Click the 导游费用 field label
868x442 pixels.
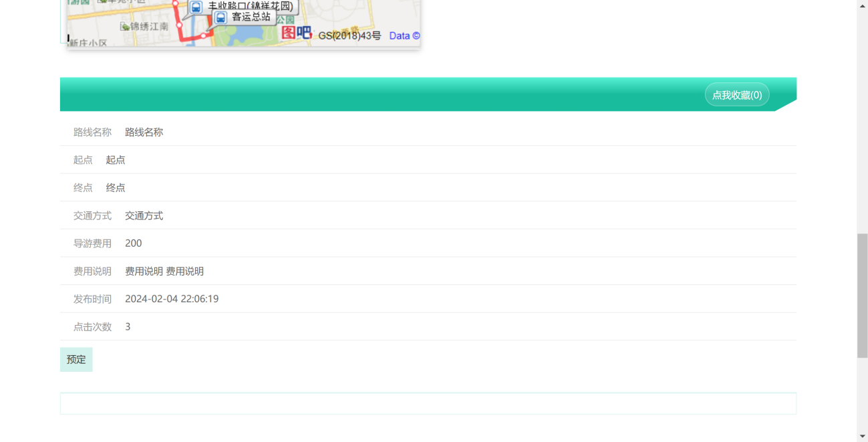point(92,243)
